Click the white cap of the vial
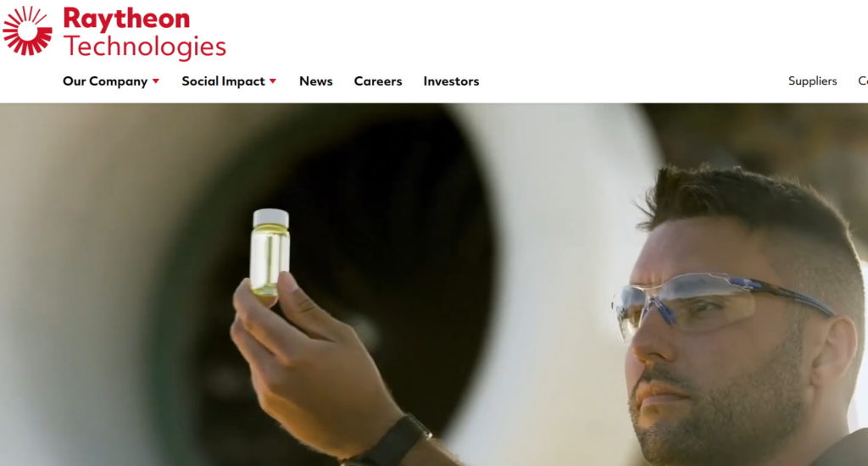This screenshot has height=466, width=868. pyautogui.click(x=270, y=218)
